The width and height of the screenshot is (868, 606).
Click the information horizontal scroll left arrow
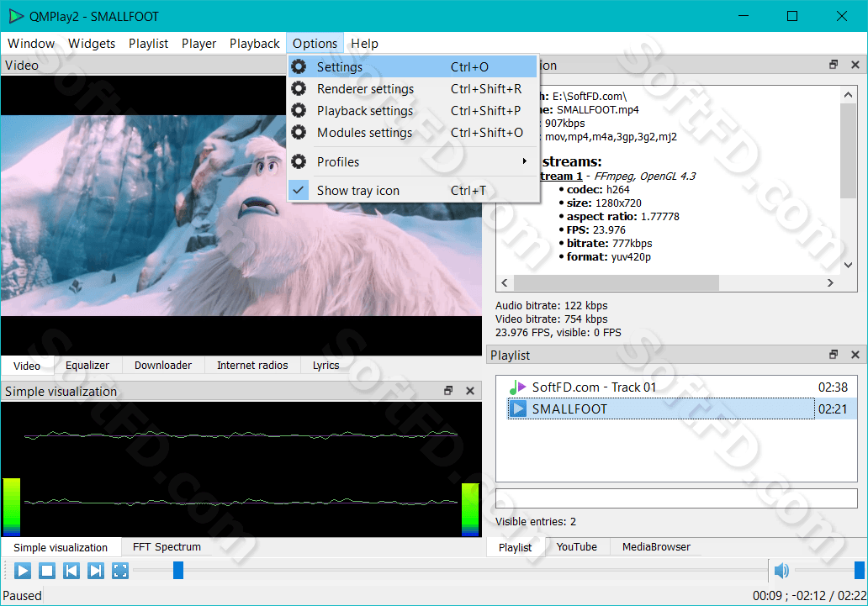tap(505, 282)
